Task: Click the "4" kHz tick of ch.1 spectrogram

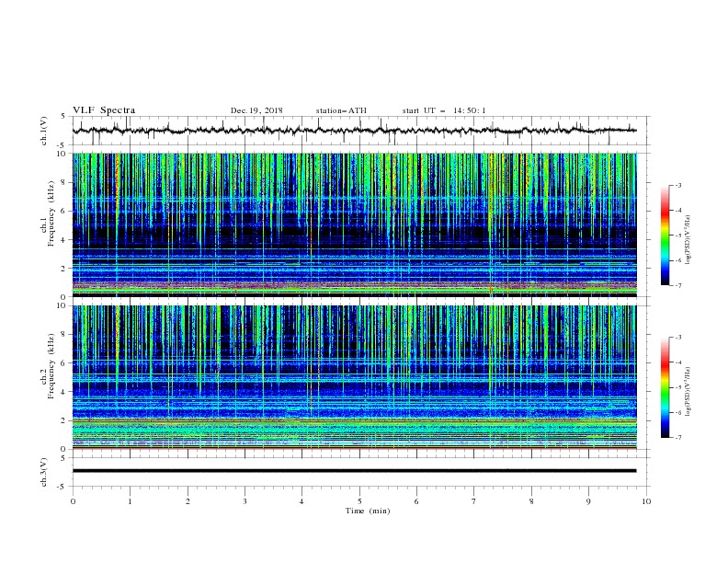Action: 64,240
